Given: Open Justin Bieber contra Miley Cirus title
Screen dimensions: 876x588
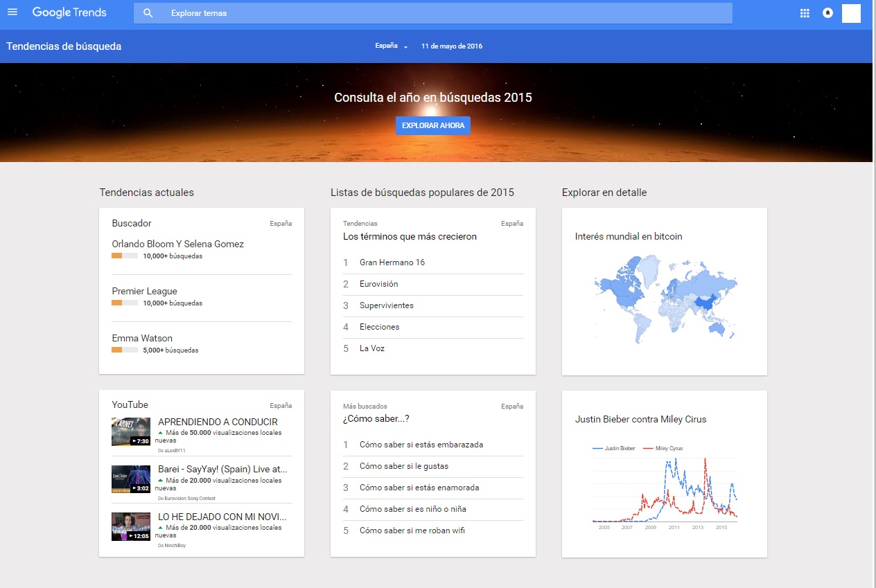Looking at the screenshot, I should click(x=640, y=419).
